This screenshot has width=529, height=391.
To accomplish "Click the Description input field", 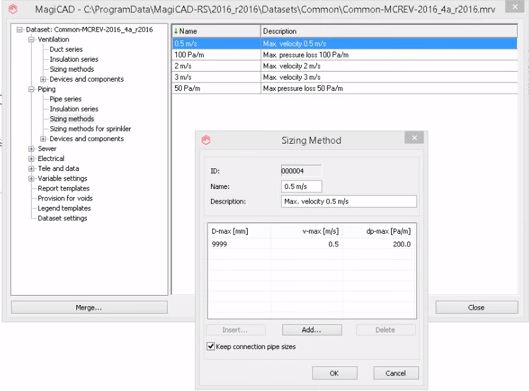I will 349,201.
